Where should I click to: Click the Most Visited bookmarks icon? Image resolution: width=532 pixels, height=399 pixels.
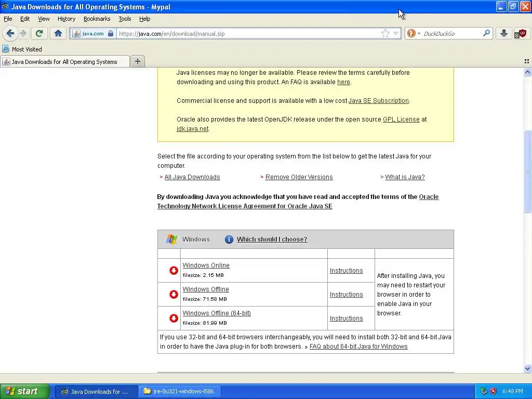[5, 49]
